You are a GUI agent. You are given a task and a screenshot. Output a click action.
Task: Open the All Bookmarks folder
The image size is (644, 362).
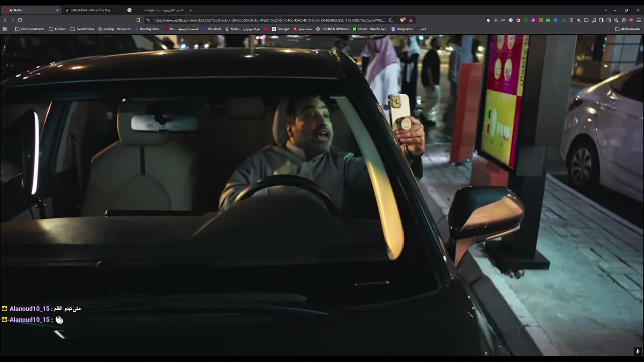coord(628,29)
